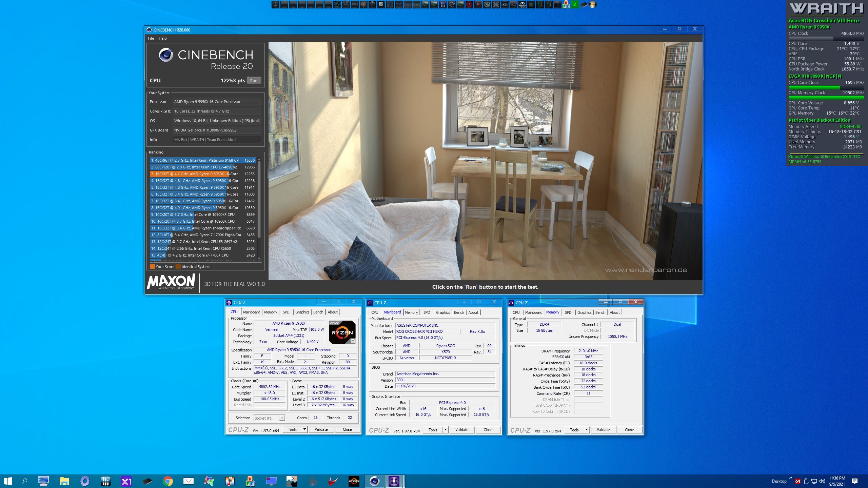Click the Cinebench icon in taskbar
Screen dimensions: 868x488
click(374, 481)
